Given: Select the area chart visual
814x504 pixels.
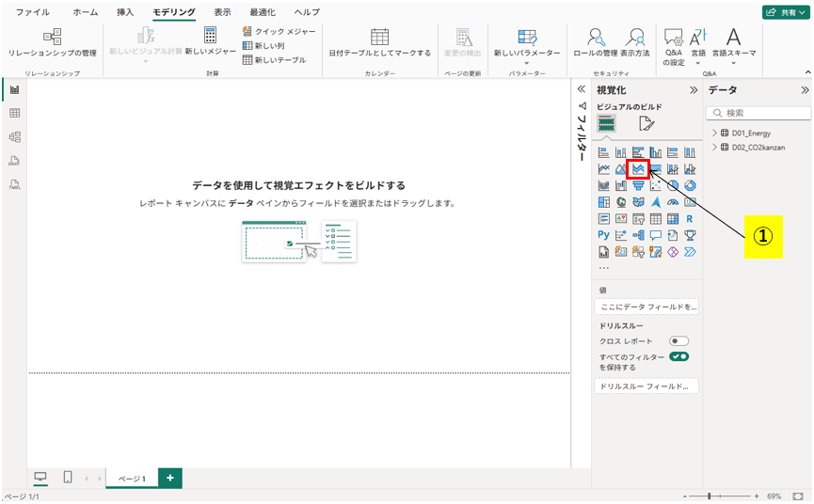Looking at the screenshot, I should (x=621, y=169).
